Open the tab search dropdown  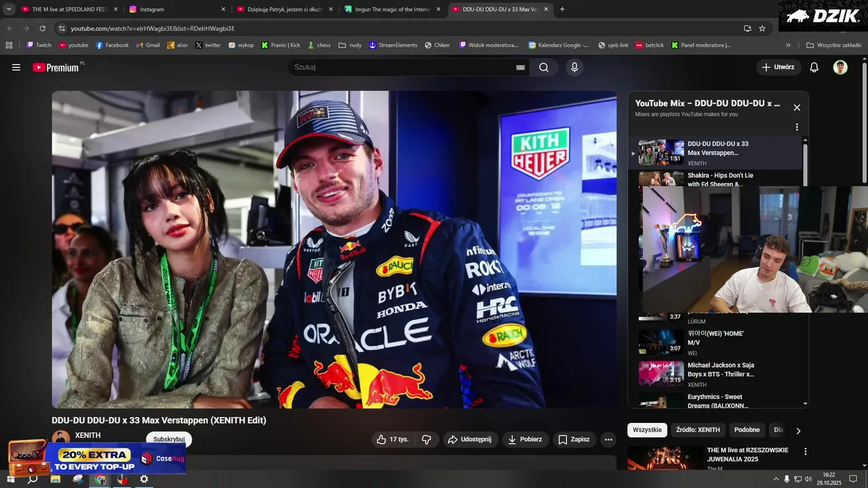9,9
